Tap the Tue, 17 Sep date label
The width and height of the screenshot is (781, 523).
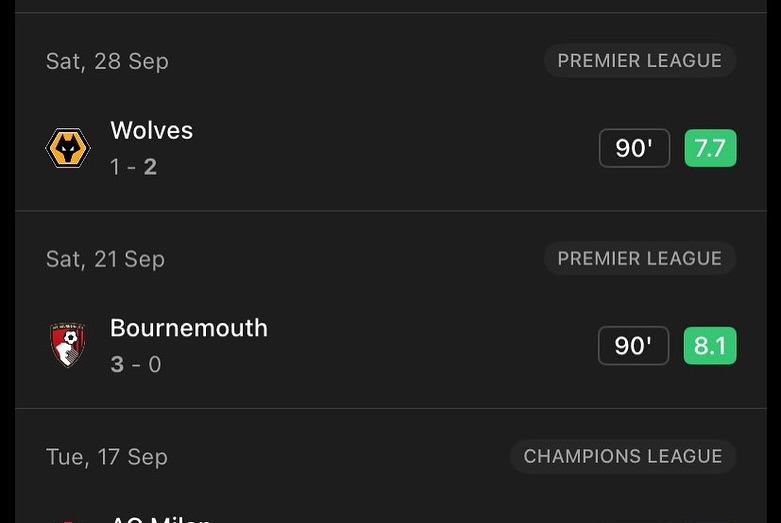107,457
